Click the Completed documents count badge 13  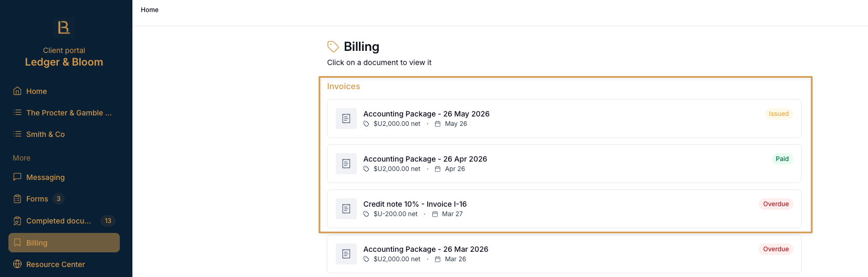[108, 221]
